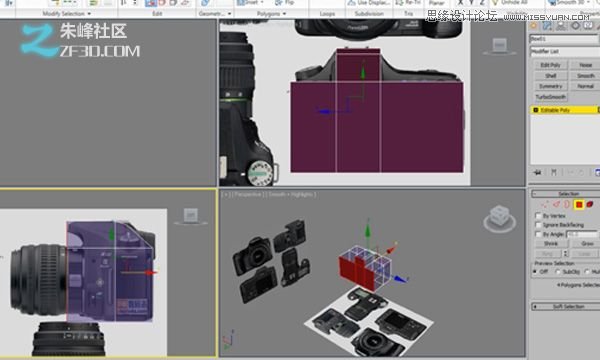Click the Subdivision ribbon panel label

pyautogui.click(x=369, y=14)
